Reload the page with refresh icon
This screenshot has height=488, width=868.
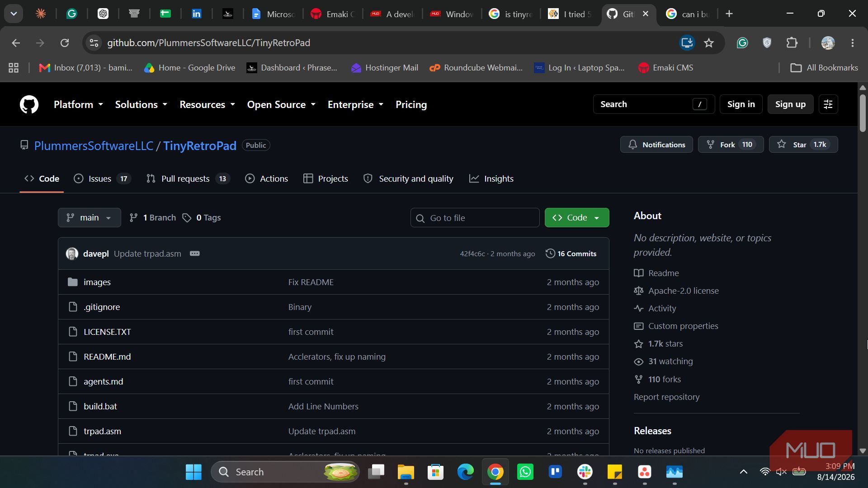point(65,43)
